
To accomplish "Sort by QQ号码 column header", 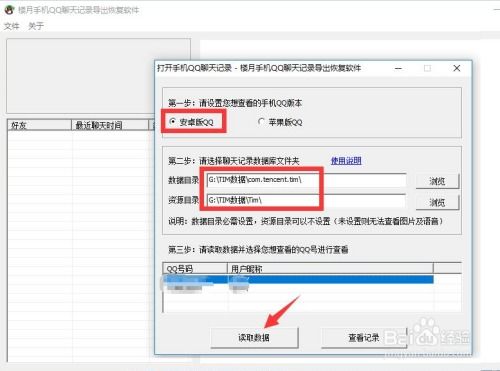I will [x=195, y=269].
